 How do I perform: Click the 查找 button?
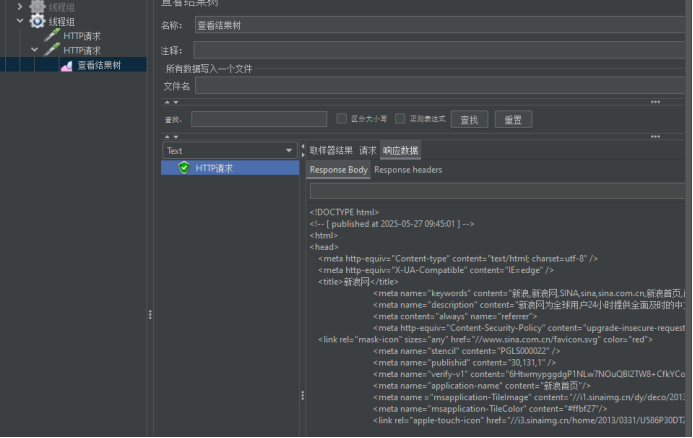click(469, 119)
